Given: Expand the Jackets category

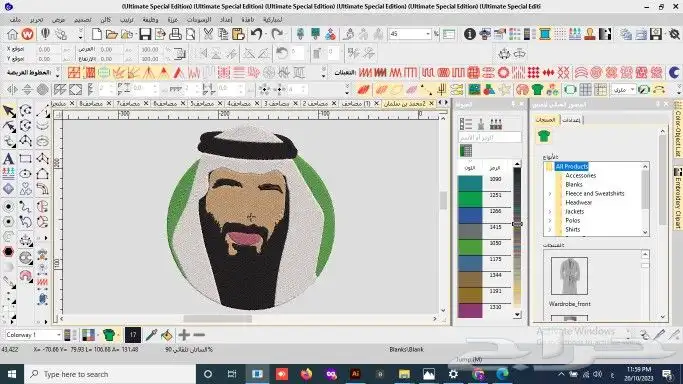Looking at the screenshot, I should click(550, 212).
